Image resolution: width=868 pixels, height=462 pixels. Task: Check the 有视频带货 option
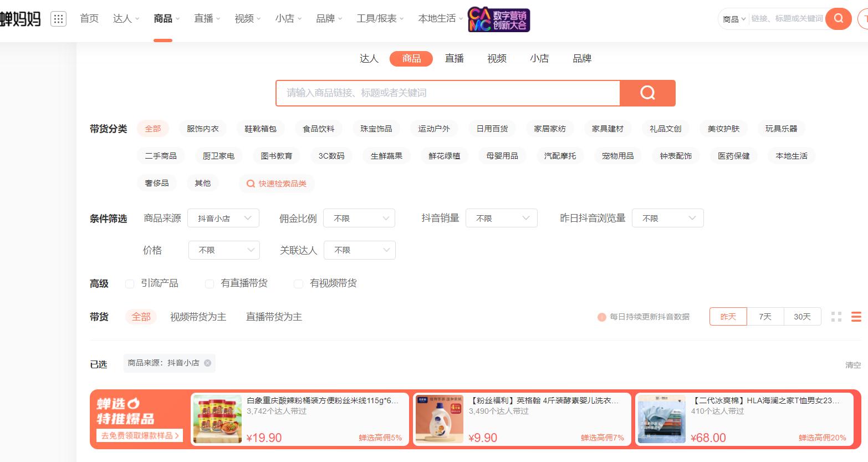[x=298, y=283]
